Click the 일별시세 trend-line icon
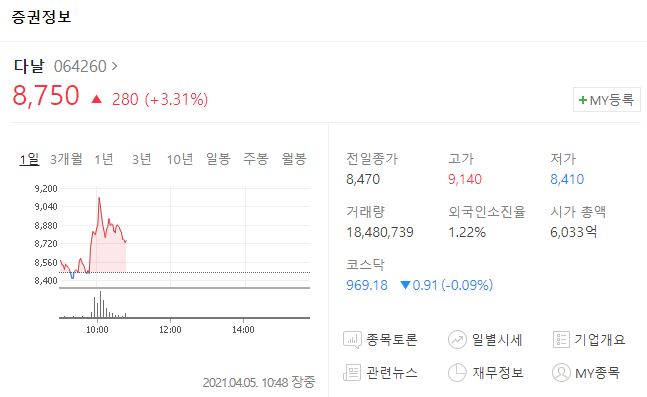 (x=457, y=340)
